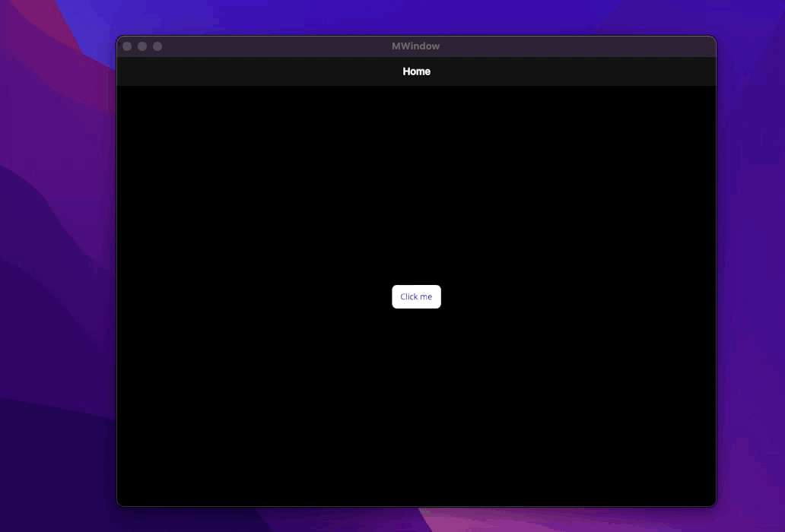Click navigation bar area right of Home
Screen dimensions: 785x532
[x=570, y=71]
